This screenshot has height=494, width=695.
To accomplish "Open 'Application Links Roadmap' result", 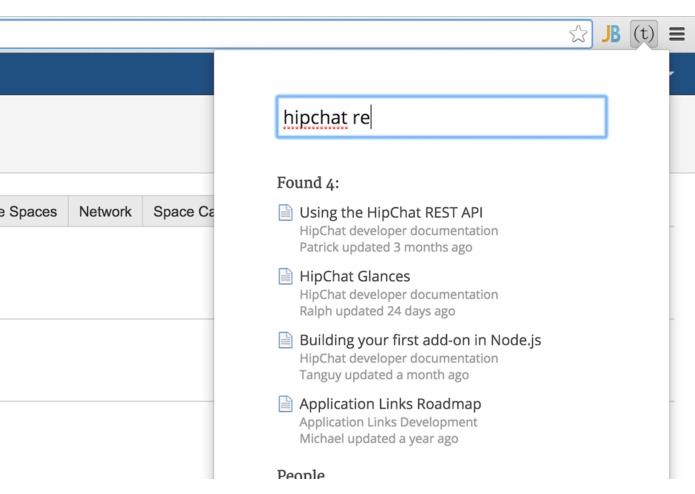I will [390, 404].
